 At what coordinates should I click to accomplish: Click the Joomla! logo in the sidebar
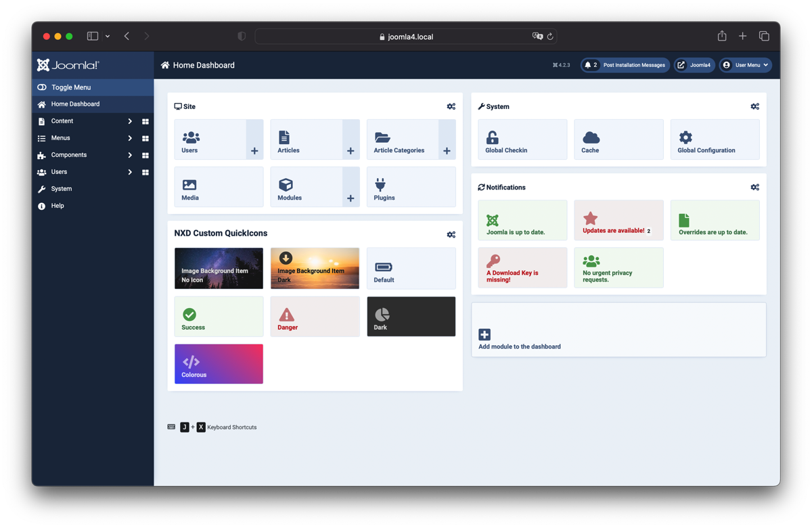(68, 65)
